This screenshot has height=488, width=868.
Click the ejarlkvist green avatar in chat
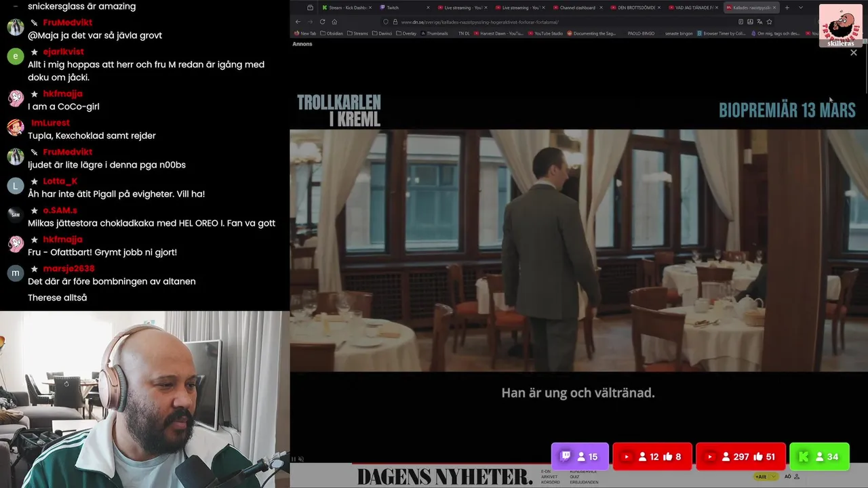(15, 57)
